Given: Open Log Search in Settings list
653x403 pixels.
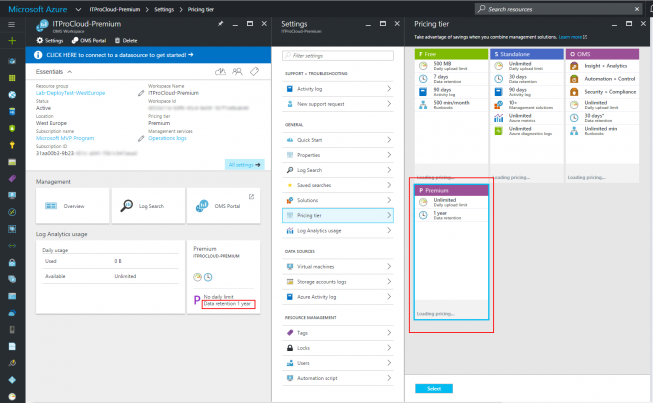Looking at the screenshot, I should (338, 170).
